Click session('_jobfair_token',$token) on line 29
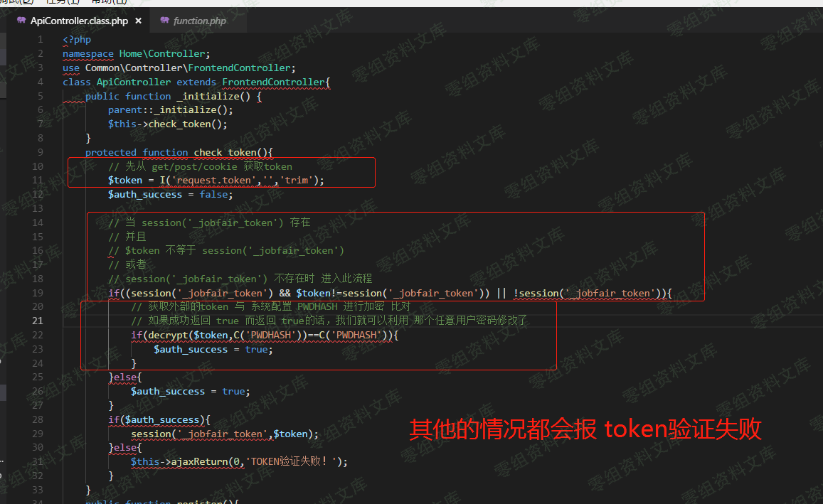 [225, 434]
